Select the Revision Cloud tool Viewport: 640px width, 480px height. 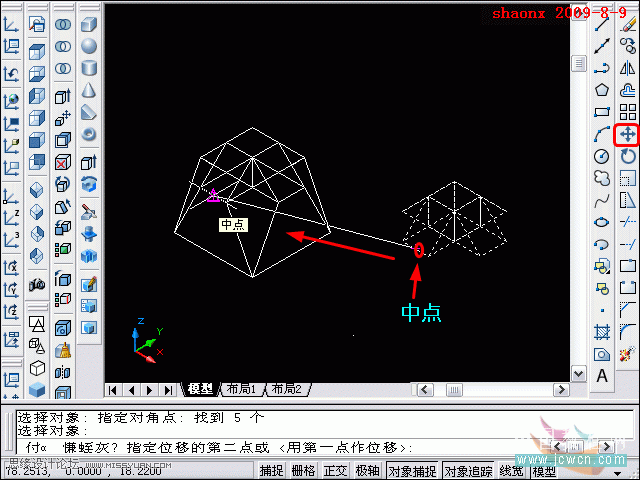point(602,178)
